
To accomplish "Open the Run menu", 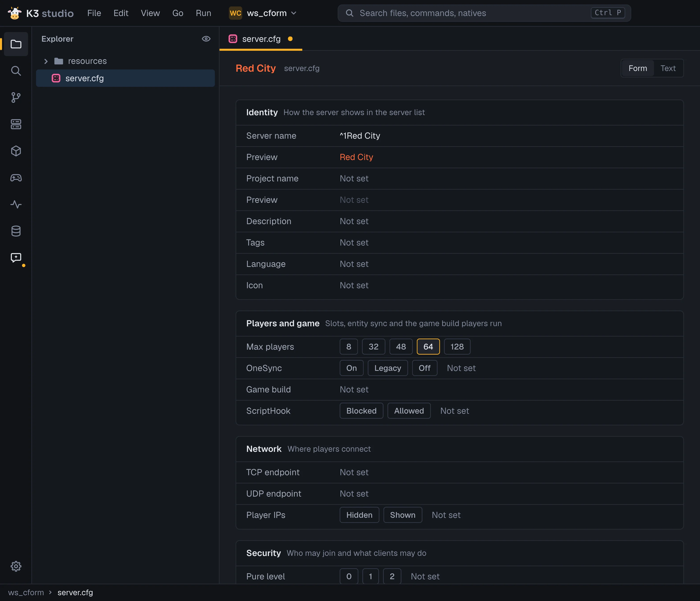I will pos(203,13).
